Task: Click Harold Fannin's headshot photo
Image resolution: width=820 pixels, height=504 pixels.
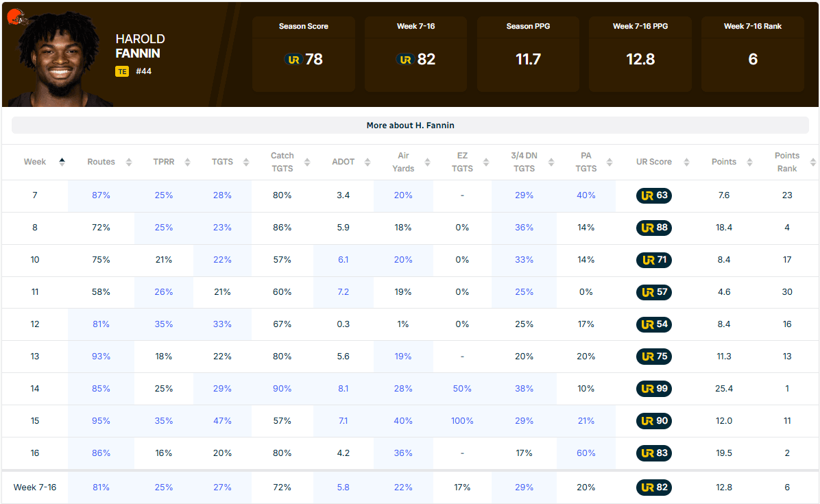Action: [58, 58]
